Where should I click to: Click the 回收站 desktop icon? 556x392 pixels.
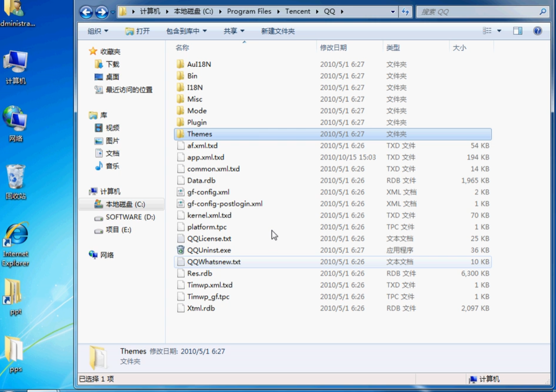pos(16,177)
